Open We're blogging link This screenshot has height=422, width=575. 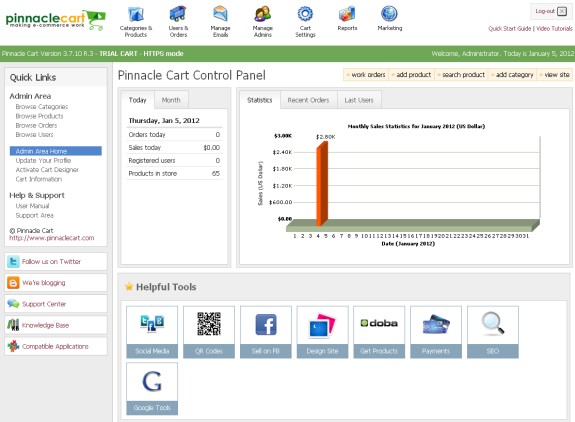coord(44,283)
